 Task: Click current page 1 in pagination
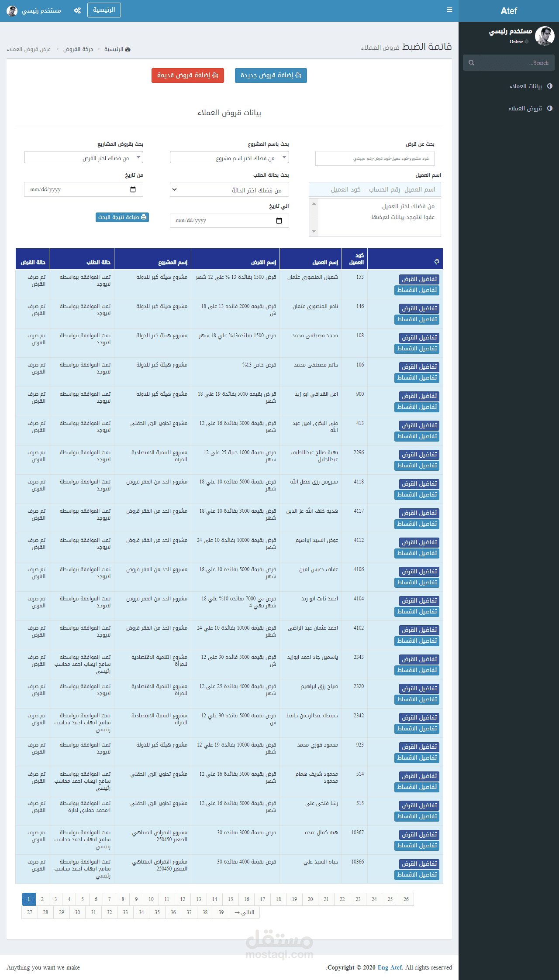29,899
